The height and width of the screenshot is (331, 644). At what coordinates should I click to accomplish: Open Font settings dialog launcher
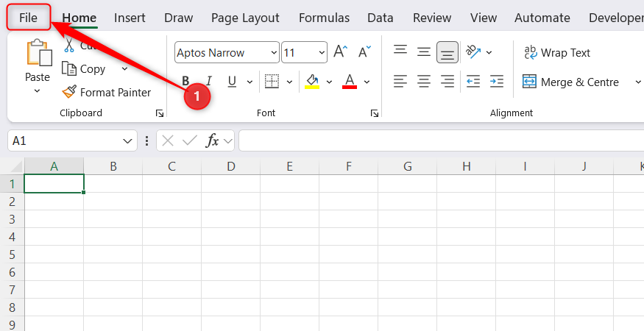pyautogui.click(x=374, y=113)
